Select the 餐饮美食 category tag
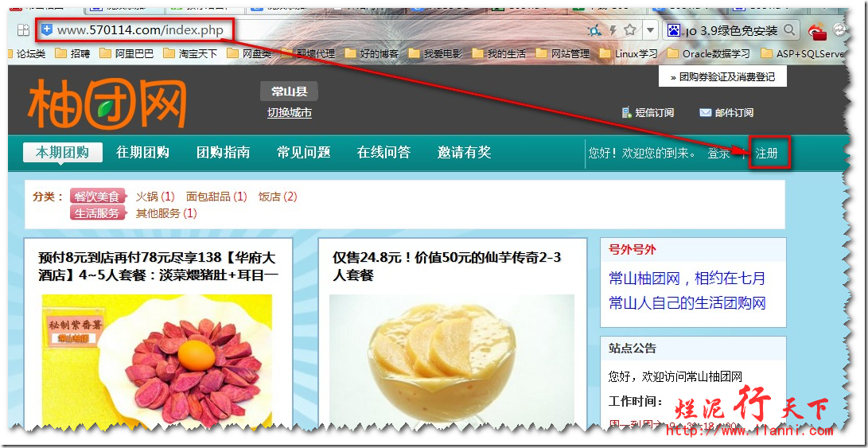Screen dimensions: 868x448 tap(98, 197)
